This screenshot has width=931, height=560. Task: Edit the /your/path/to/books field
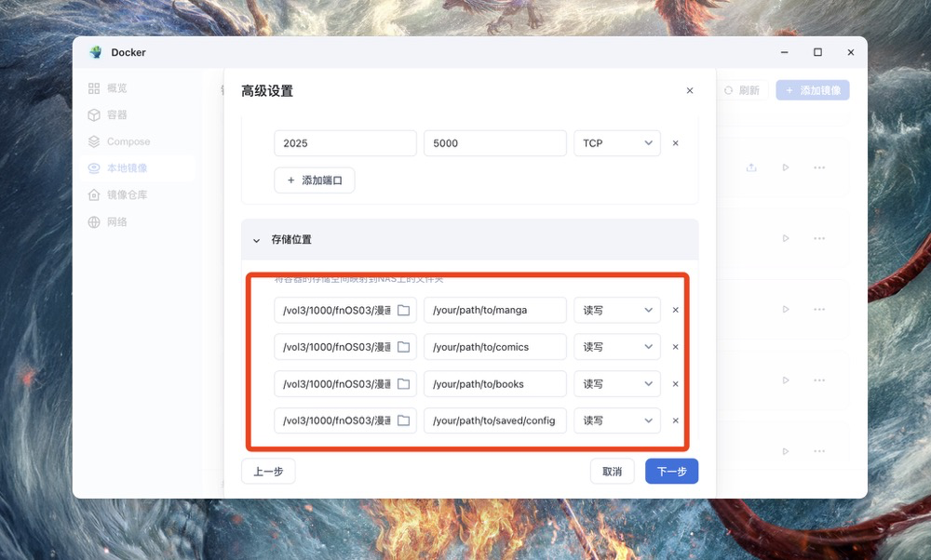(x=495, y=384)
